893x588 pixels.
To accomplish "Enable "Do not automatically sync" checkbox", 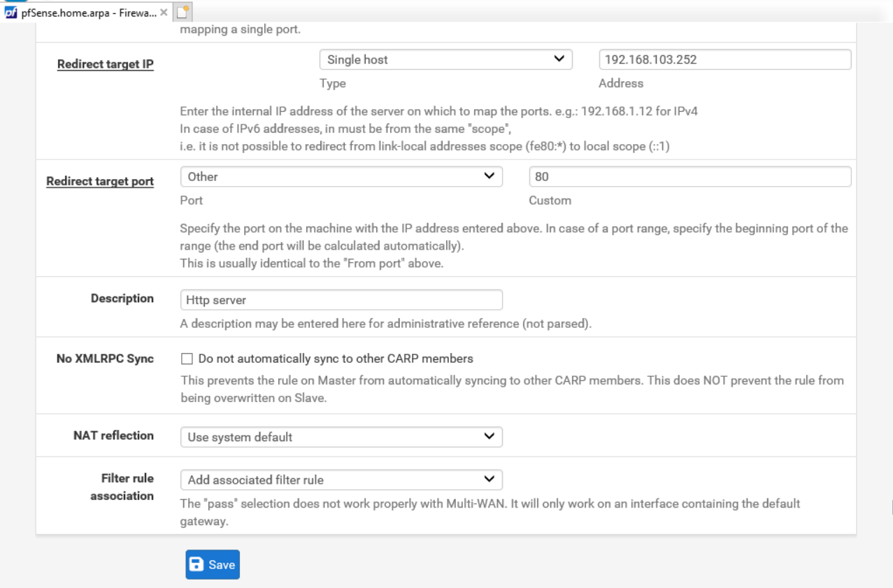I will point(186,359).
